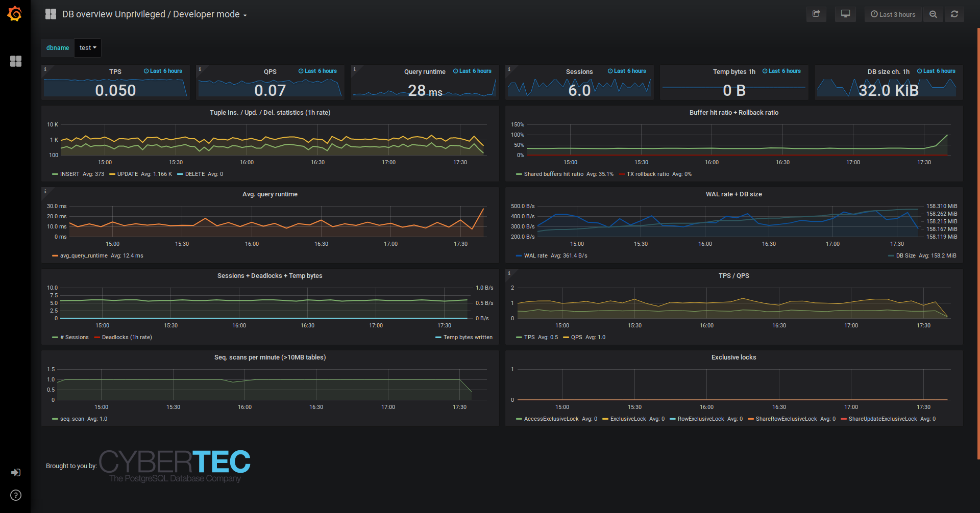This screenshot has width=980, height=513.
Task: Open the Last 3 hours time picker
Action: tap(893, 14)
